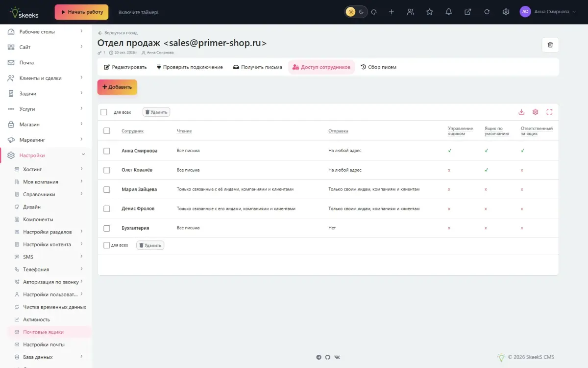This screenshot has width=588, height=368.
Task: Expand Задачи sidebar menu
Action: coord(46,94)
